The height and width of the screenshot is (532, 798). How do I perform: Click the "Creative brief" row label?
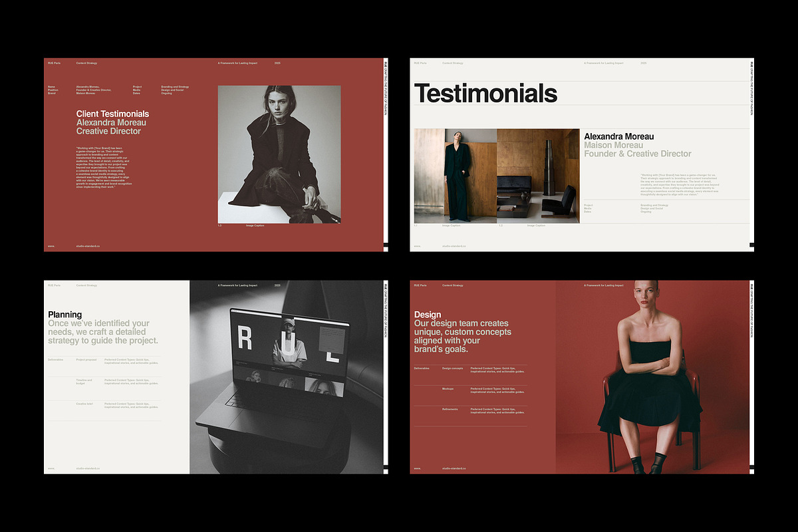[x=84, y=404]
